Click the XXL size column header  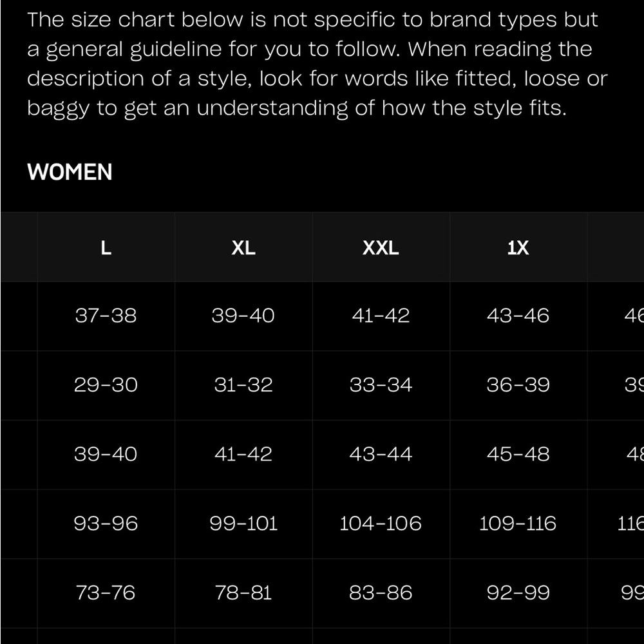click(x=381, y=247)
